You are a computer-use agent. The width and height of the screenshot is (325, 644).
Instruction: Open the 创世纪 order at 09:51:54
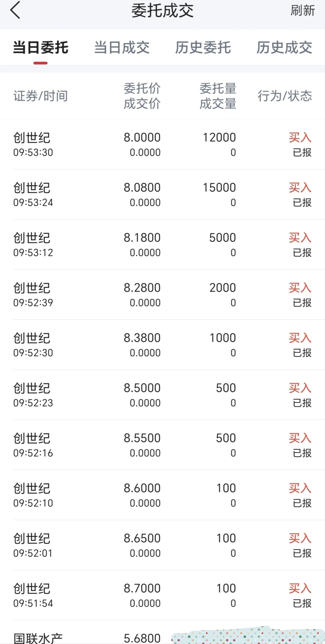pyautogui.click(x=163, y=595)
